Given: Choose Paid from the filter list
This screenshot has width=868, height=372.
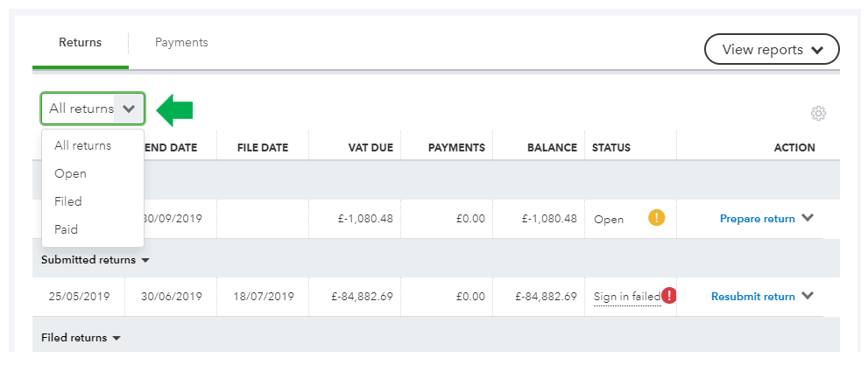Looking at the screenshot, I should click(67, 229).
